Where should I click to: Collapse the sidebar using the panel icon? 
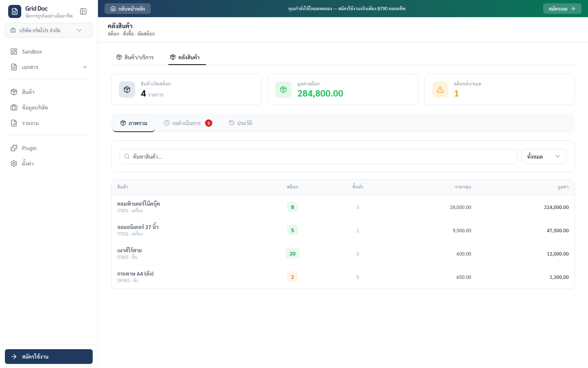pos(83,11)
